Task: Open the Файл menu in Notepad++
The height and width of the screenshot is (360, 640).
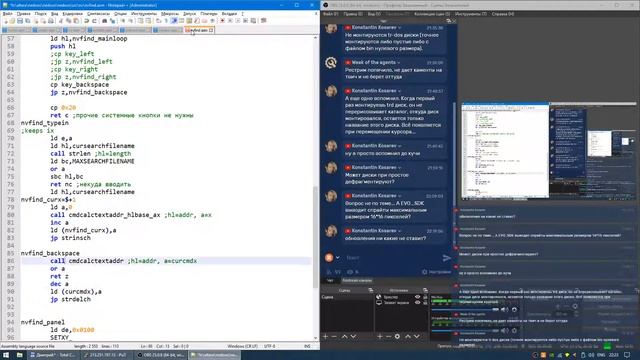Action: coord(7,14)
